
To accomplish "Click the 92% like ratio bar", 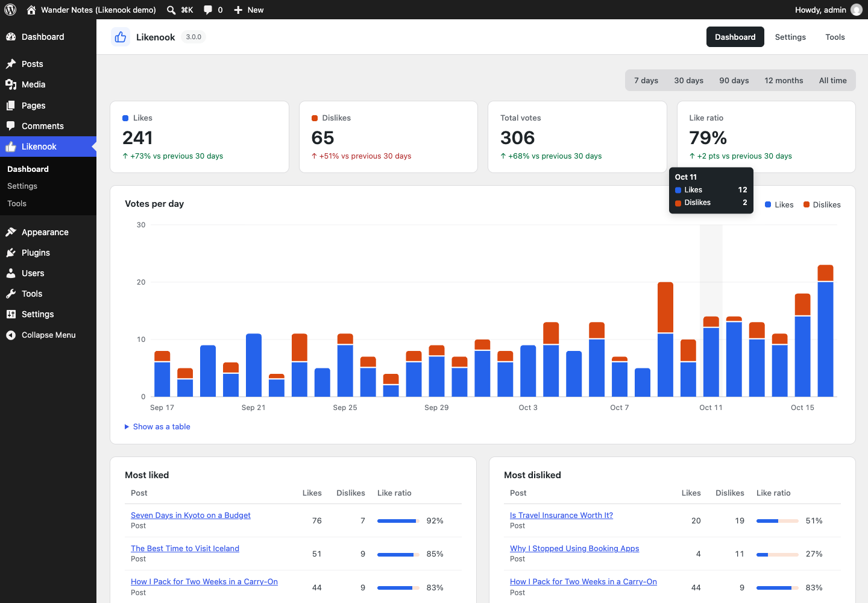I will point(398,521).
